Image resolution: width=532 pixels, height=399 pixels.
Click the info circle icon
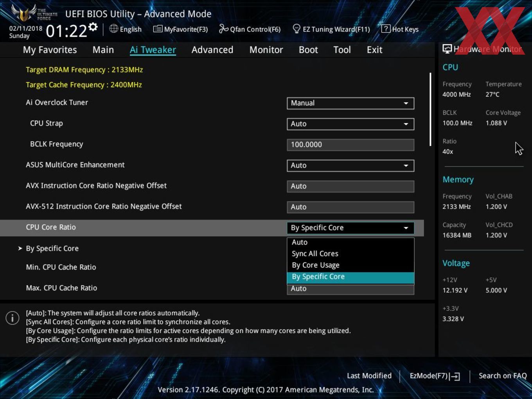click(x=13, y=318)
